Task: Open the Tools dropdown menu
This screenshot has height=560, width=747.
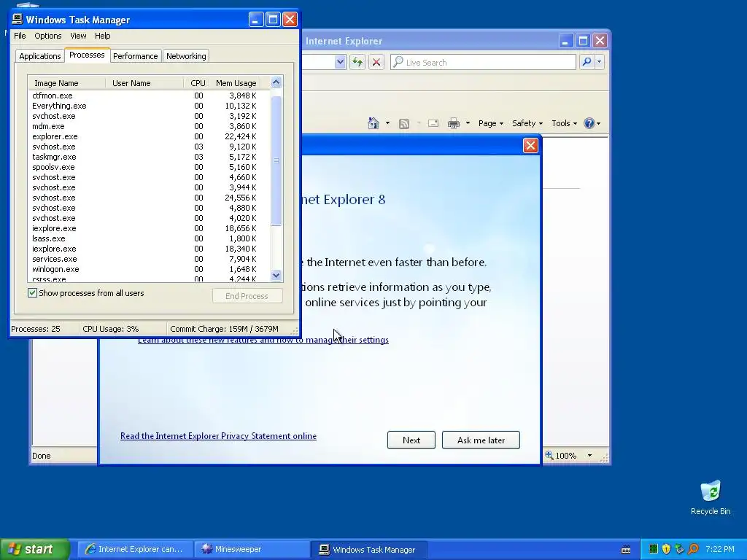Action: 564,123
